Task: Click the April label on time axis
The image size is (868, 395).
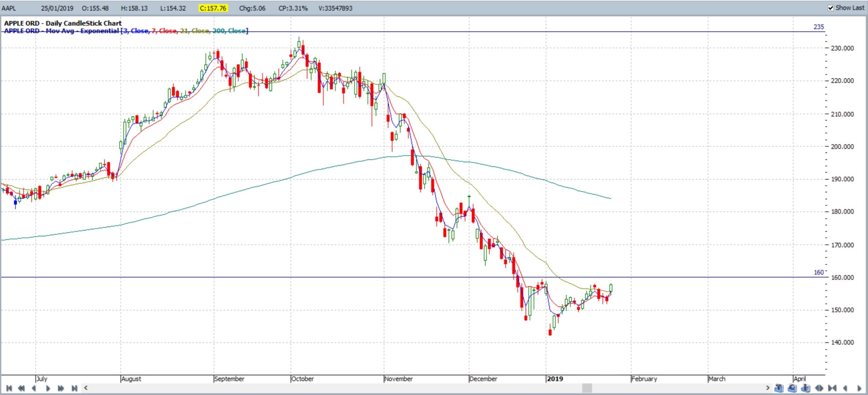Action: click(800, 379)
